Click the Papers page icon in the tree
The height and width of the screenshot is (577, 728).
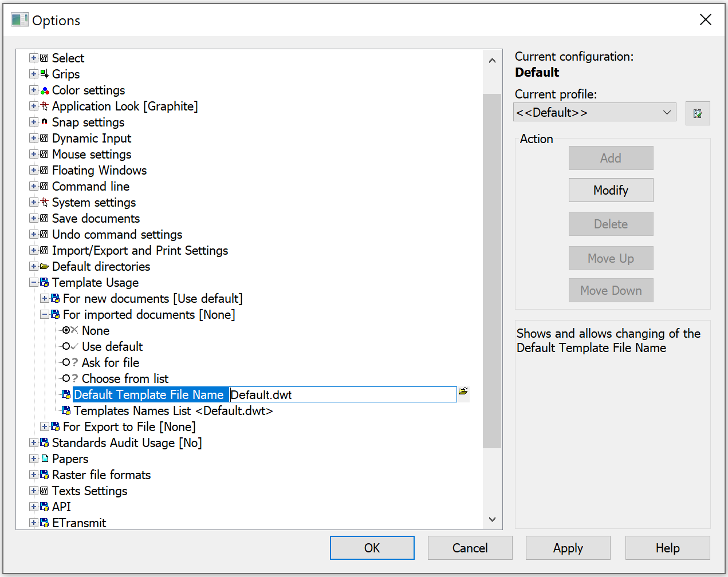(x=45, y=459)
